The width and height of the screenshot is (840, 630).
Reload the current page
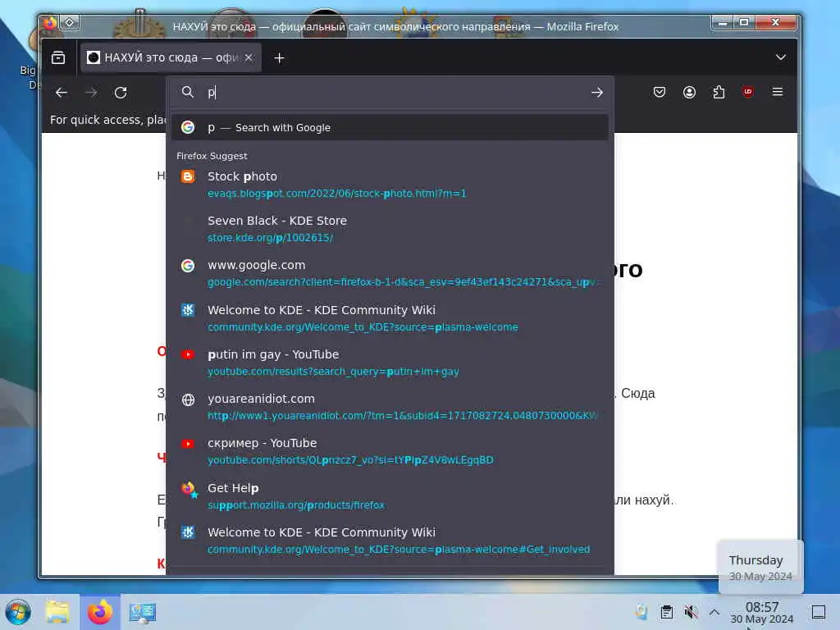click(x=121, y=93)
